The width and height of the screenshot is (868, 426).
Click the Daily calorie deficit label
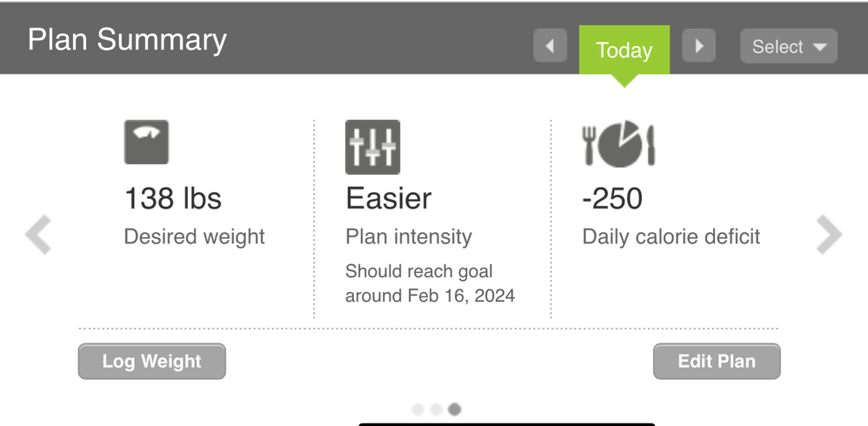(671, 236)
